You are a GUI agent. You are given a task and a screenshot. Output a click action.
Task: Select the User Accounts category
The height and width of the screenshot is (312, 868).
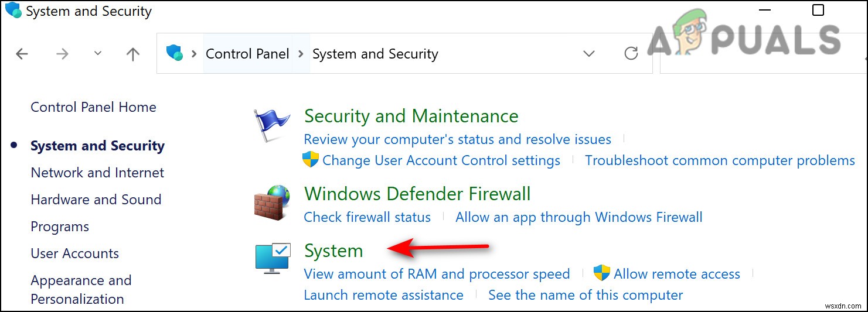coord(74,253)
